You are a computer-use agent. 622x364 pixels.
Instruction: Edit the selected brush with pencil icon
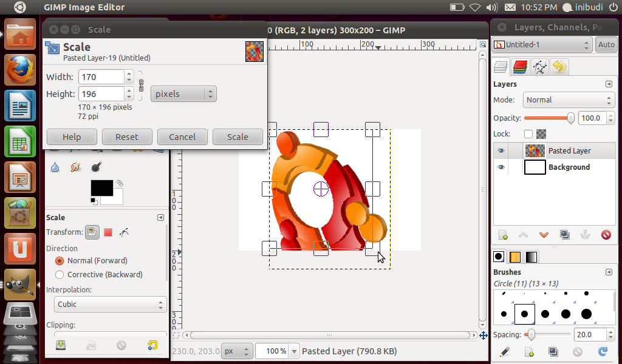[504, 352]
